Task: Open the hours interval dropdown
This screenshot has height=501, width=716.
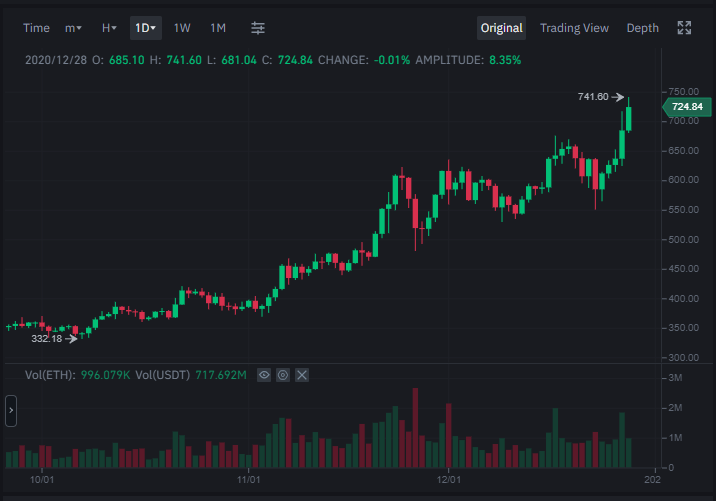Action: click(x=109, y=28)
